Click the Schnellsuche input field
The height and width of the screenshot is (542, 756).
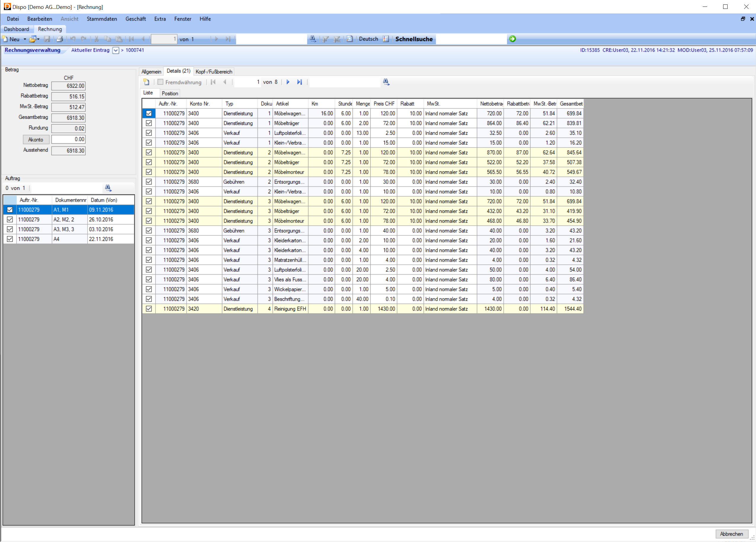pos(471,39)
